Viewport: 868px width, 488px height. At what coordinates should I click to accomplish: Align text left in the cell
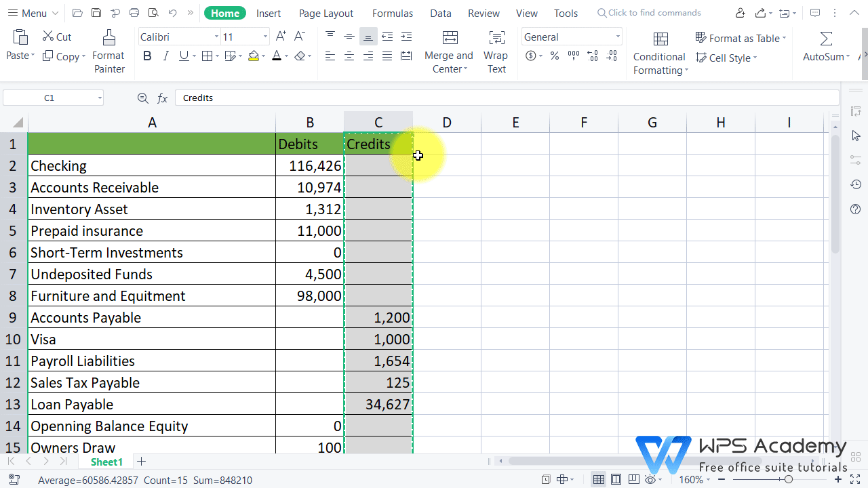330,56
